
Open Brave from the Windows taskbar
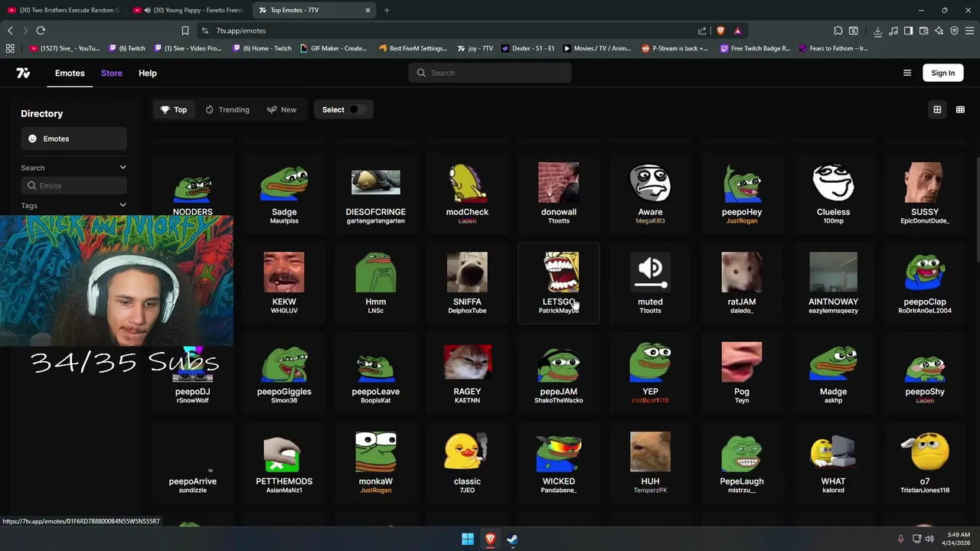(490, 539)
